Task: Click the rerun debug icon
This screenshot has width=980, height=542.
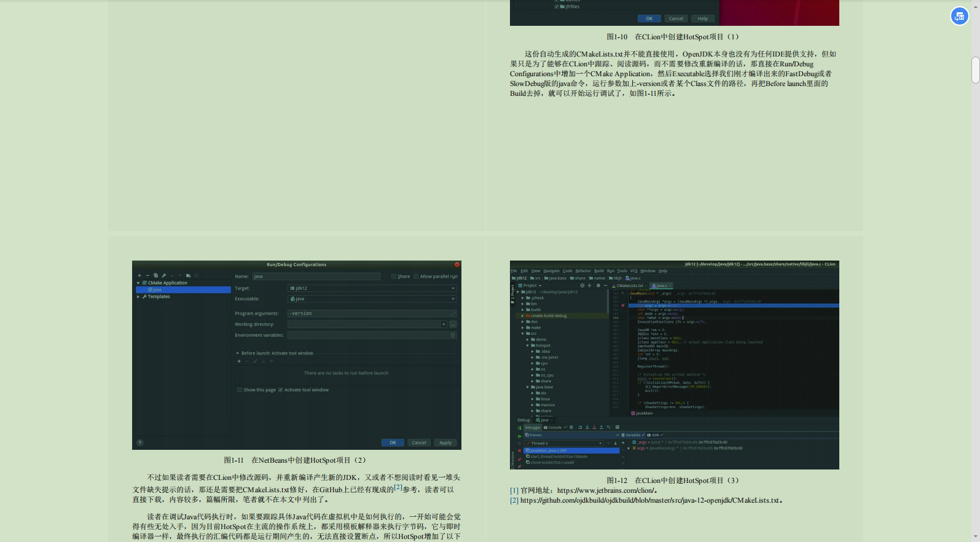Action: point(519,428)
